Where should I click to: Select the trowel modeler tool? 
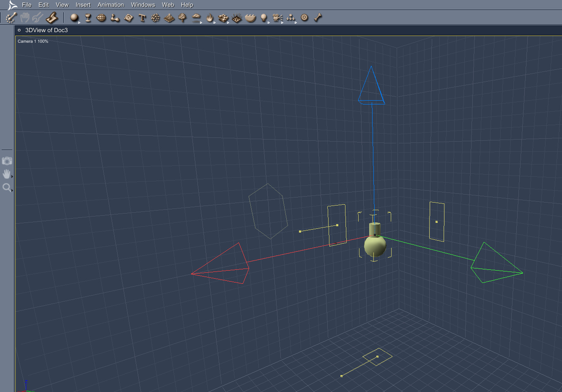tap(52, 17)
